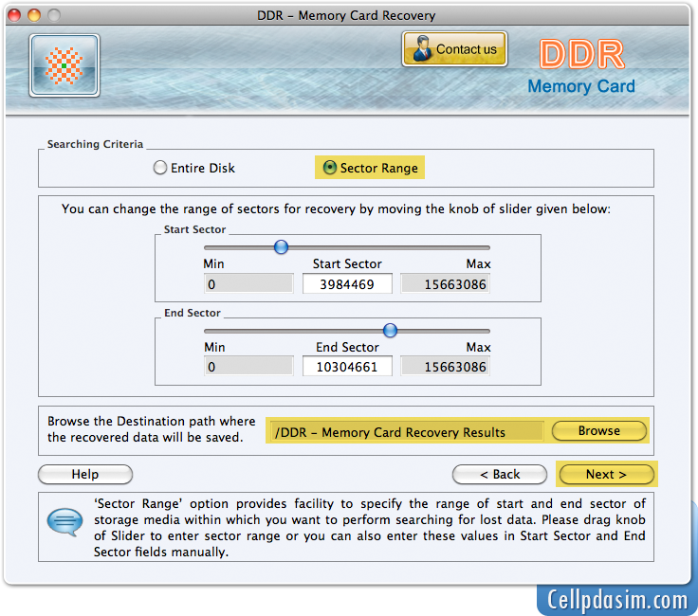Screen dimensions: 698x616
Task: Click the slider instruction text line
Action: [336, 208]
